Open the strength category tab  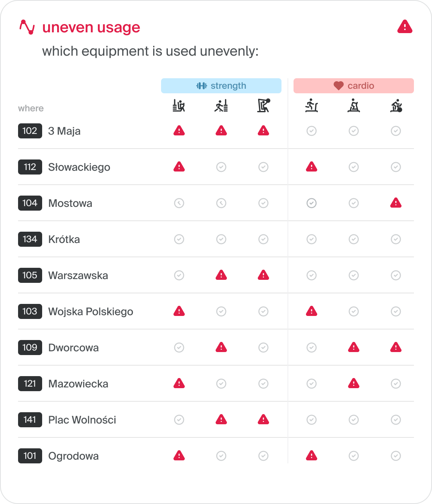221,86
